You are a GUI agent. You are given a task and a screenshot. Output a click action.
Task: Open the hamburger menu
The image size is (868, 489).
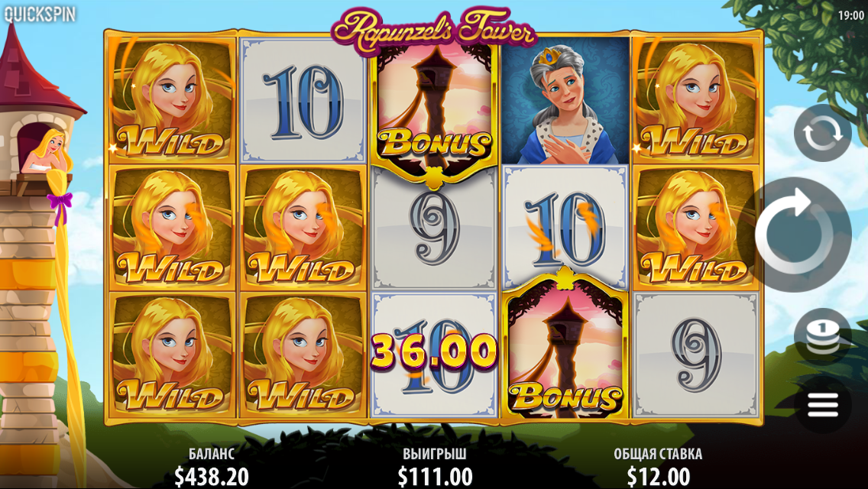tap(823, 406)
